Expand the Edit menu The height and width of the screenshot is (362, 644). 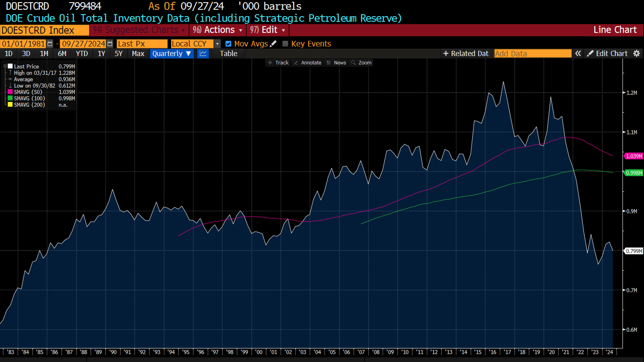click(268, 30)
